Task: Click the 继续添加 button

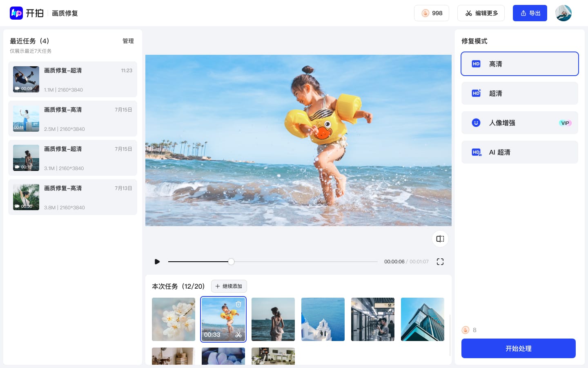Action: tap(229, 286)
